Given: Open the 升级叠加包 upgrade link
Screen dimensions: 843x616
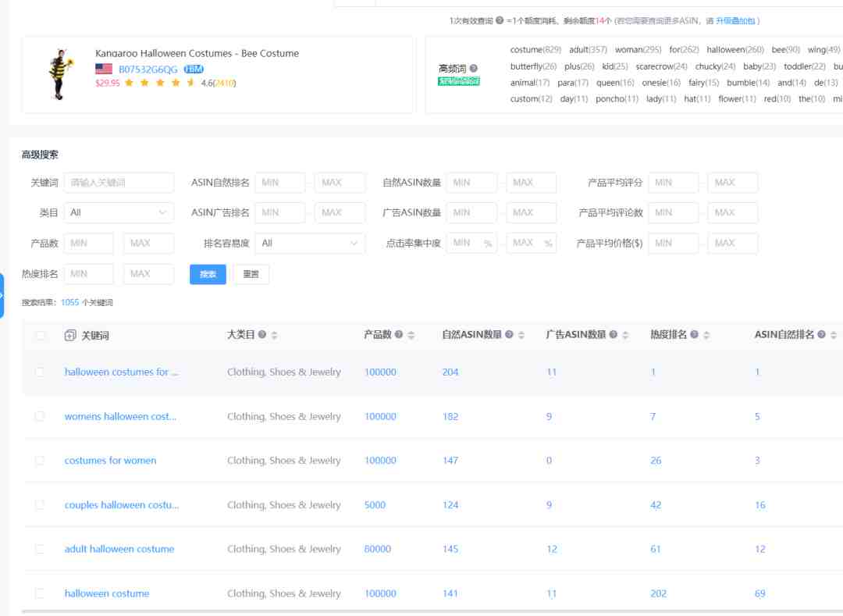Looking at the screenshot, I should (x=735, y=21).
